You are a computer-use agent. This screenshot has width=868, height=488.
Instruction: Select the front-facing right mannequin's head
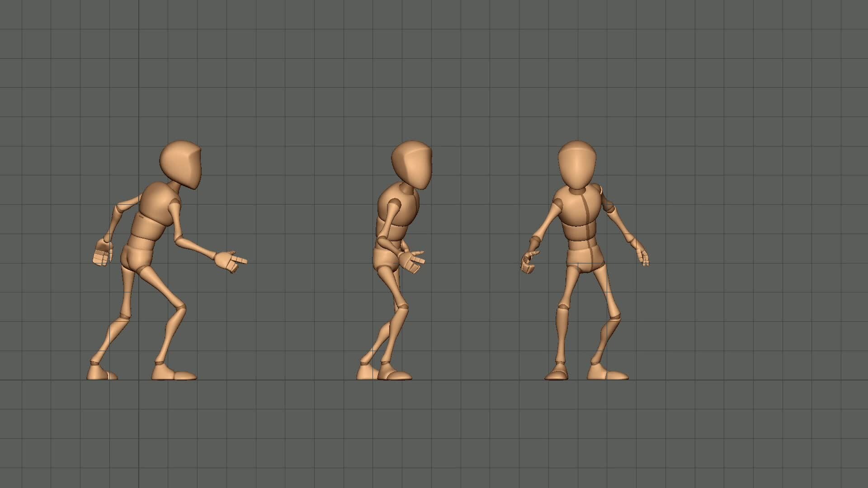tap(576, 165)
